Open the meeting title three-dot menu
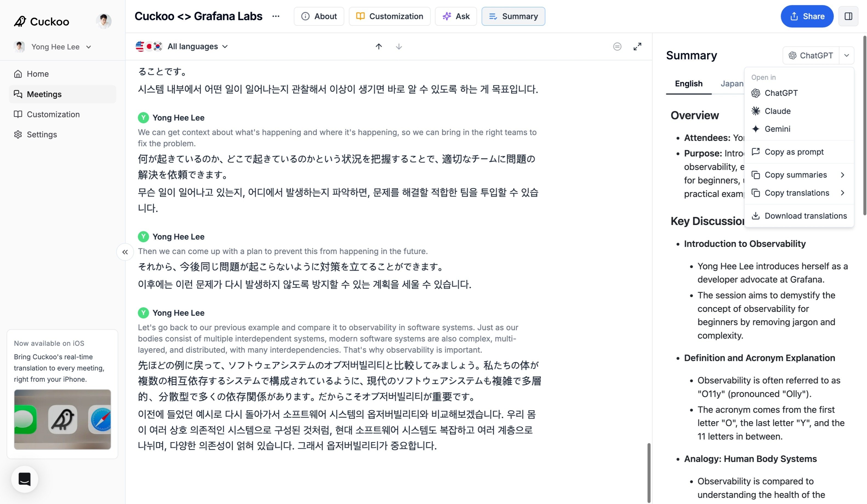The image size is (867, 504). 276,16
